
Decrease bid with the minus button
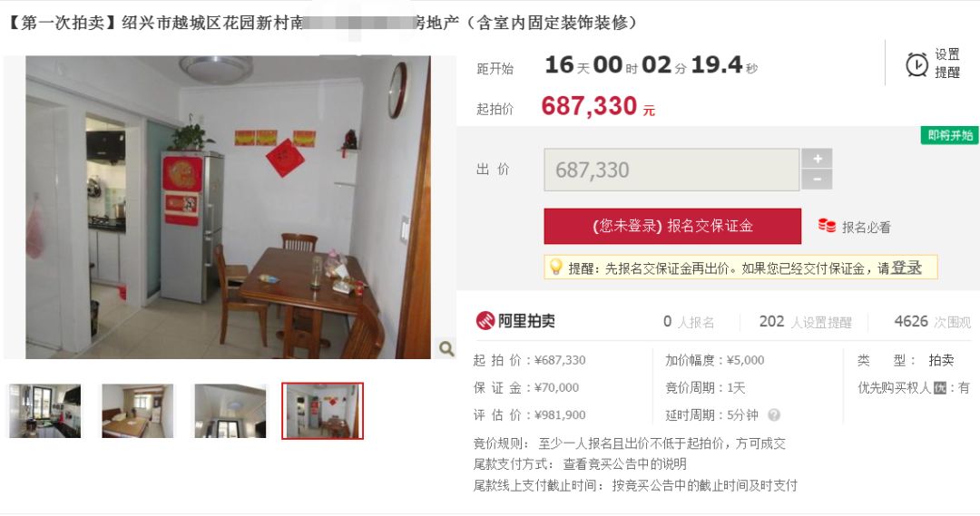coord(817,180)
